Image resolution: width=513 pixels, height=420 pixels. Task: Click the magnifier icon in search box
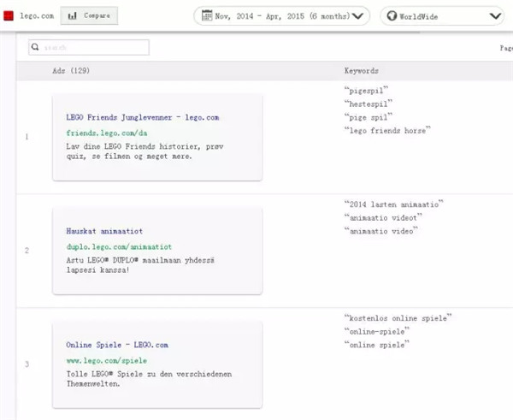pyautogui.click(x=35, y=47)
